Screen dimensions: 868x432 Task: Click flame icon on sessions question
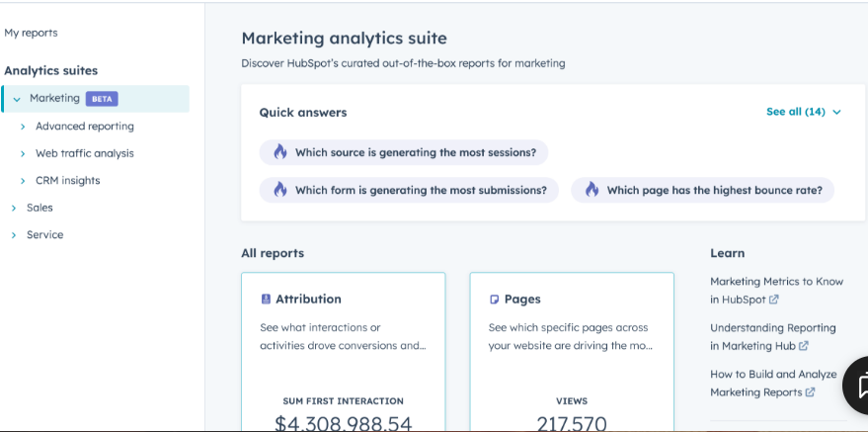coord(280,152)
